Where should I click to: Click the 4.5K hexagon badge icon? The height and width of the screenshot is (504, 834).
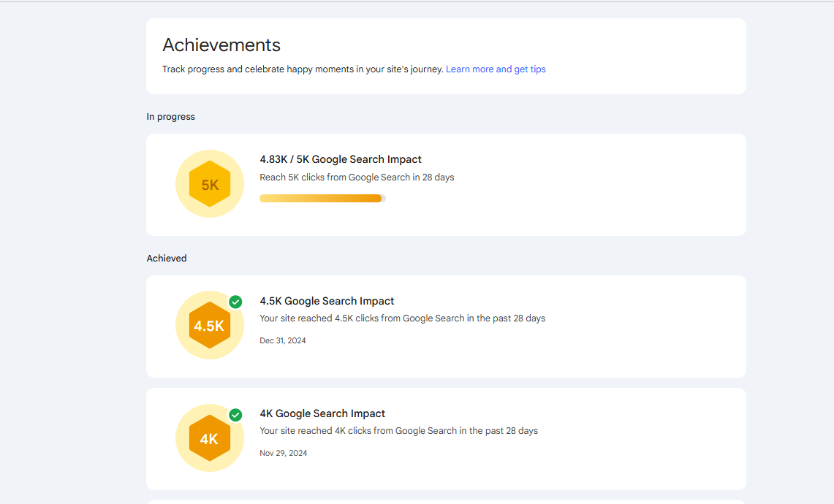(x=210, y=326)
